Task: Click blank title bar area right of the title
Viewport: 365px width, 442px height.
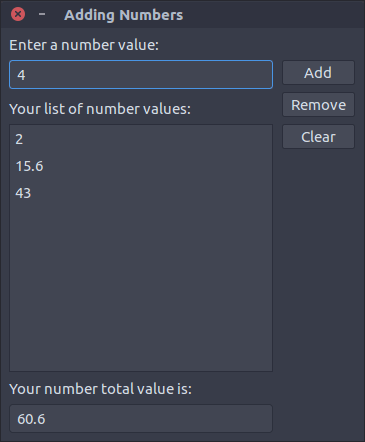Action: (273, 14)
